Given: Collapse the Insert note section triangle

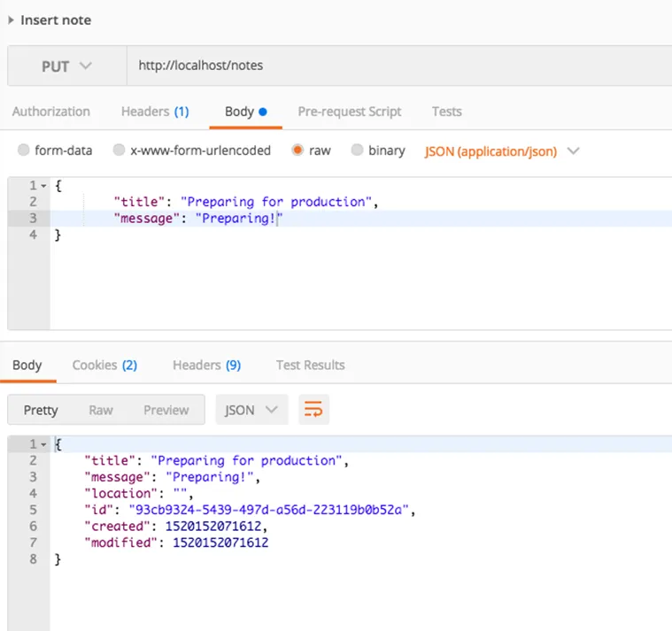Looking at the screenshot, I should click(11, 19).
